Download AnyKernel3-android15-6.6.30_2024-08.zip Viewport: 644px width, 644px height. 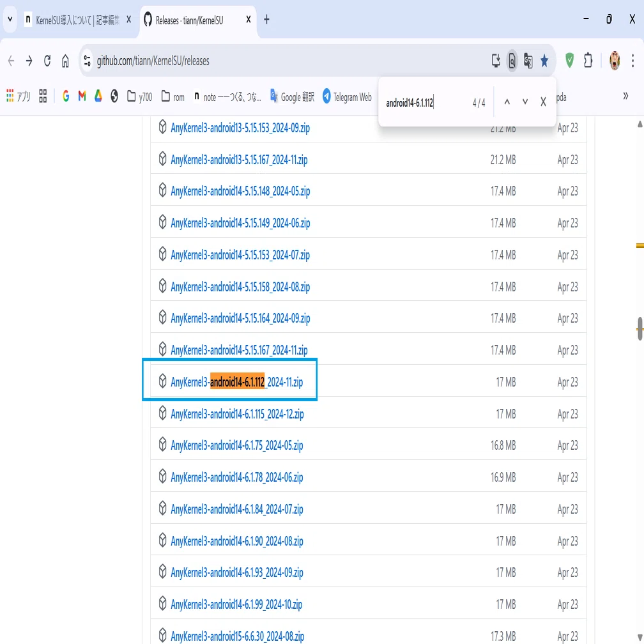tap(238, 636)
